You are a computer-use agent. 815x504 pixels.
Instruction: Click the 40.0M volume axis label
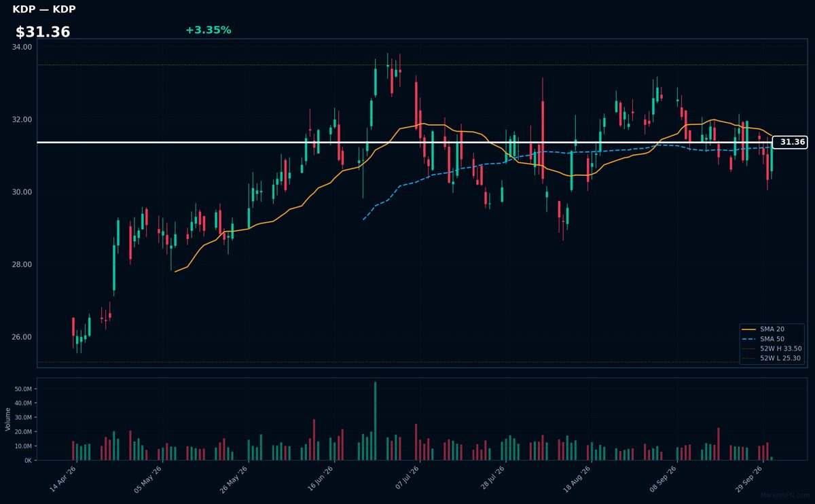coord(23,403)
